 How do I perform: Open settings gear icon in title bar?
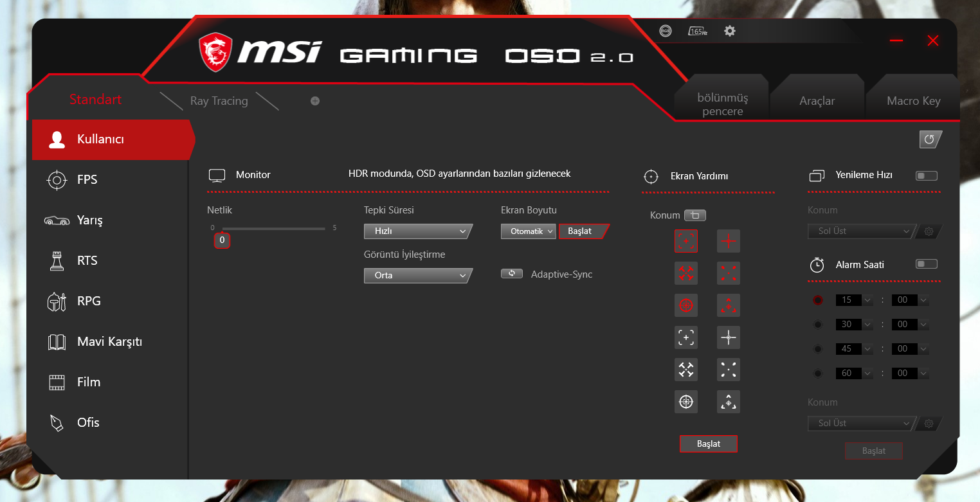(729, 31)
